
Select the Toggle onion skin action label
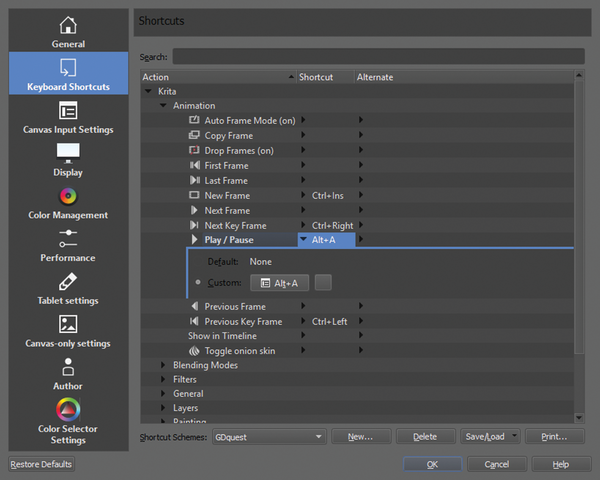point(240,351)
